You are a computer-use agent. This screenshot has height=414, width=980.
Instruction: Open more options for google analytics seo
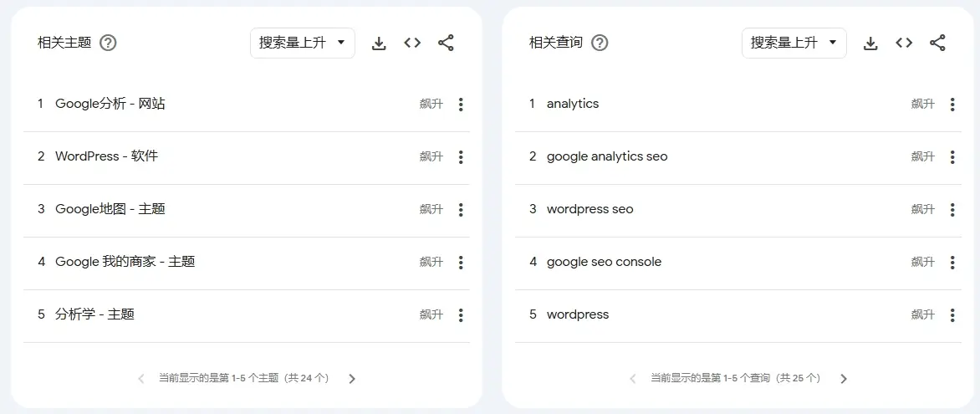click(952, 157)
